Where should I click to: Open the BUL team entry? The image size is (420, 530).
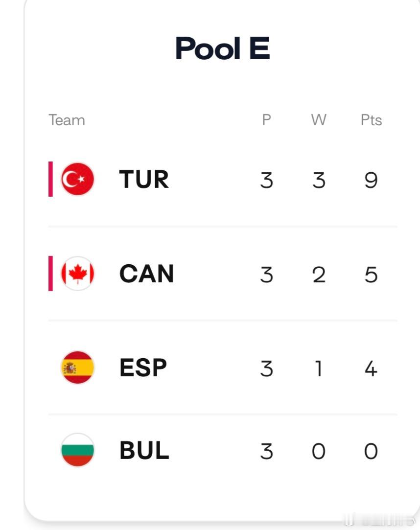[144, 450]
